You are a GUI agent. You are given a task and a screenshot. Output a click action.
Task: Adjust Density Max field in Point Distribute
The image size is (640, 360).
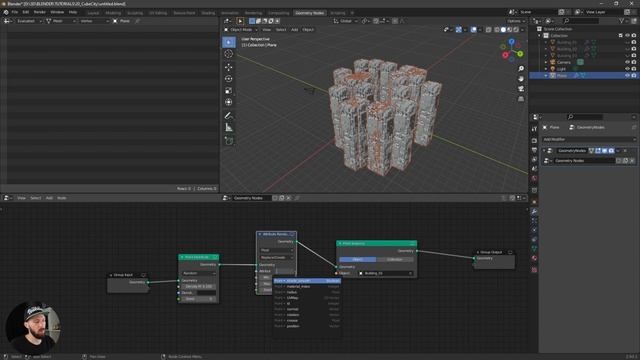click(x=199, y=287)
